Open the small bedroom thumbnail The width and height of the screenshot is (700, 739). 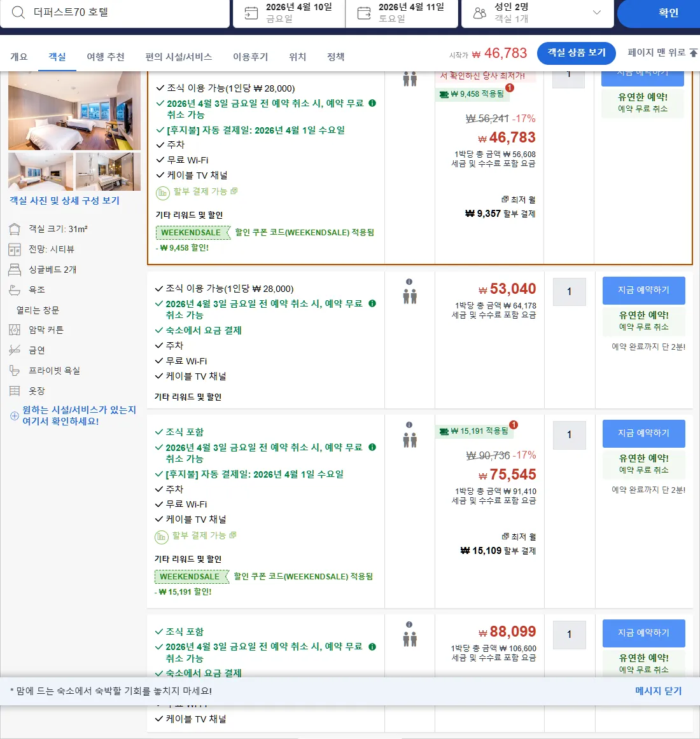point(41,172)
